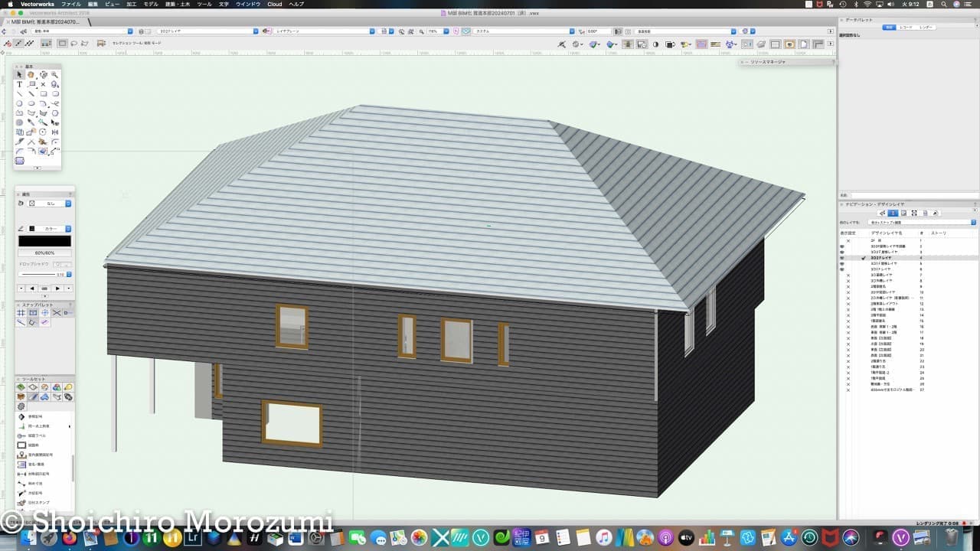The height and width of the screenshot is (551, 980).
Task: Switch to the レコード tab in the data palette
Action: click(906, 27)
